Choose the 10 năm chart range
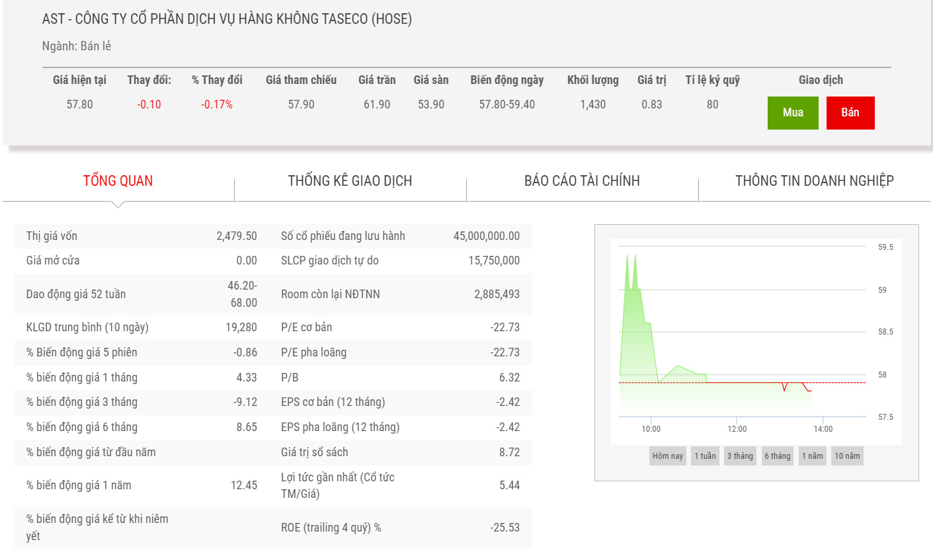This screenshot has height=560, width=933. pyautogui.click(x=847, y=456)
